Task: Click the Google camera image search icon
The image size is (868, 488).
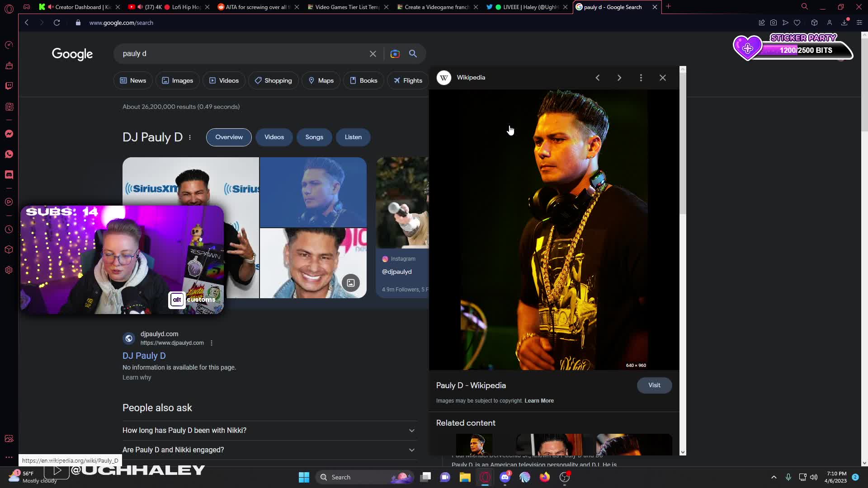Action: click(x=395, y=54)
